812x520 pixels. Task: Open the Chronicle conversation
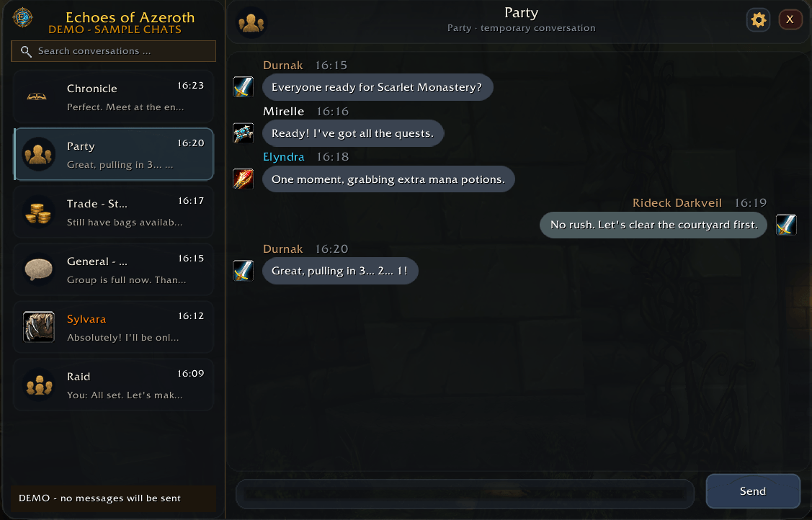click(113, 97)
